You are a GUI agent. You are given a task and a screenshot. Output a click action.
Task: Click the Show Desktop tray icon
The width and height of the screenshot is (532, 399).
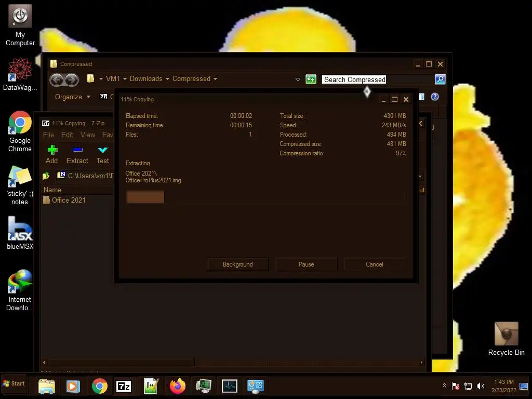tap(524, 386)
